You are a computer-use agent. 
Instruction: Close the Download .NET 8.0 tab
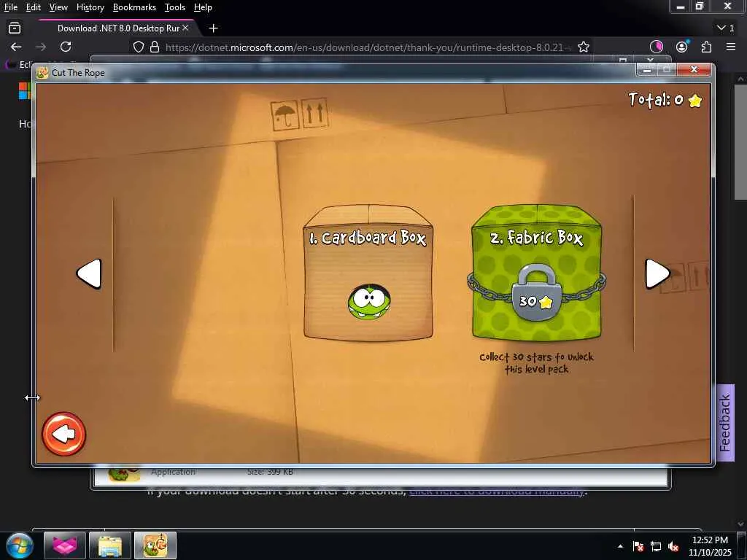[185, 28]
